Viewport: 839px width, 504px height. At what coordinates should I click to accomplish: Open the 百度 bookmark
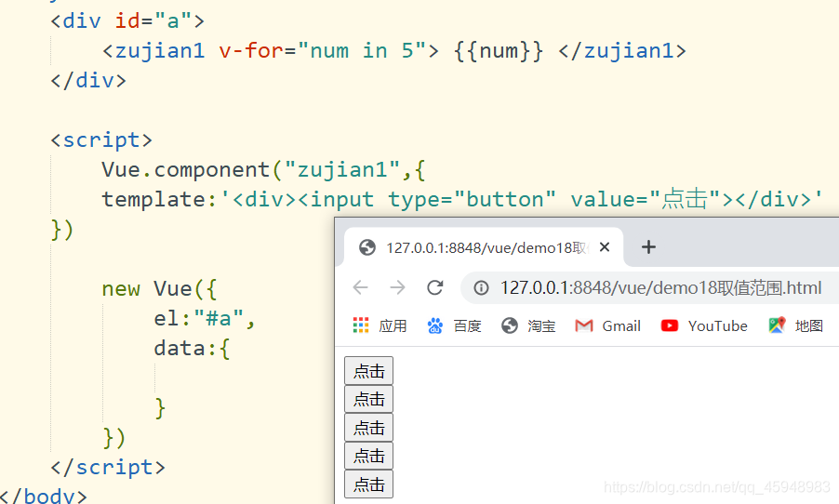[x=454, y=325]
